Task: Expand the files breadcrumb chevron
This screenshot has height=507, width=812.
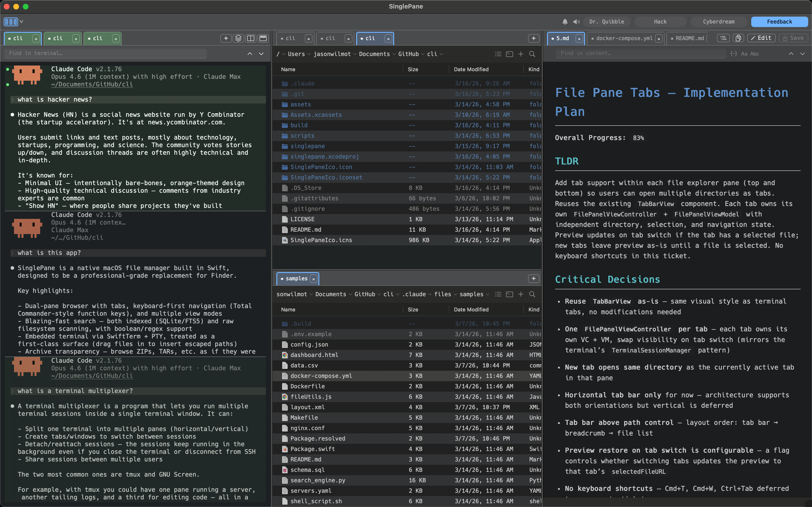Action: 455,294
